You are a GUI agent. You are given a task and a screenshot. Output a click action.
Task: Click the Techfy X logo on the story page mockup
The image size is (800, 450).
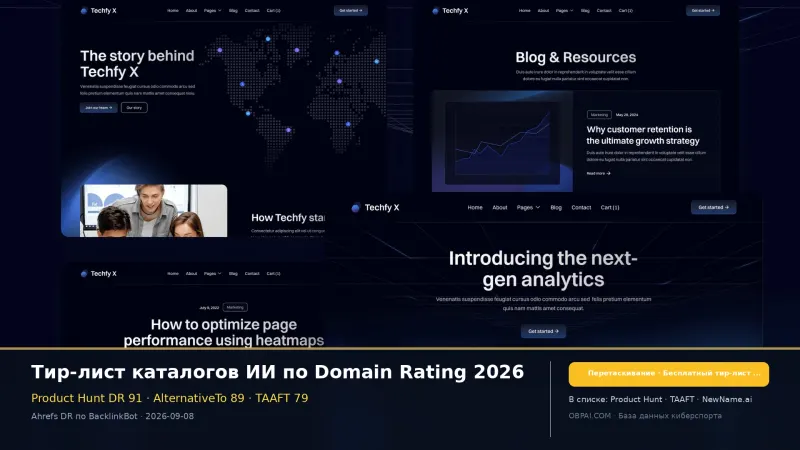(x=98, y=10)
